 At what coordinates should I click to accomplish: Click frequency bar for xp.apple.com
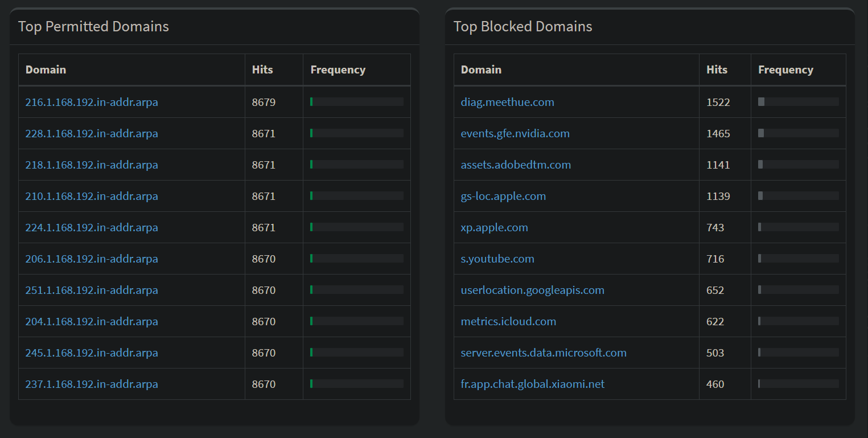[798, 227]
